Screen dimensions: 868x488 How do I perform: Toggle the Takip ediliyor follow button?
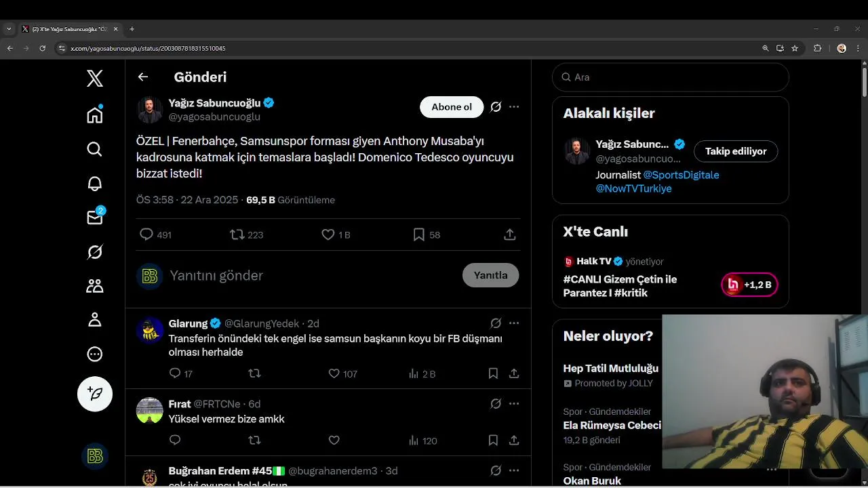[x=736, y=151]
